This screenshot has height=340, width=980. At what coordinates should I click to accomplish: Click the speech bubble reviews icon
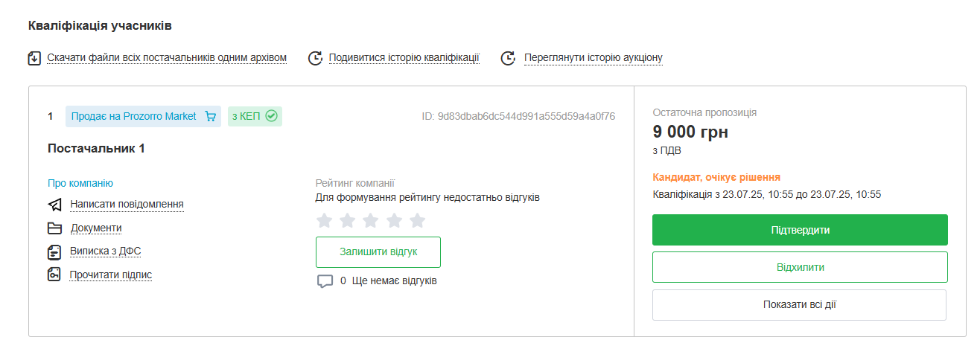click(x=325, y=281)
